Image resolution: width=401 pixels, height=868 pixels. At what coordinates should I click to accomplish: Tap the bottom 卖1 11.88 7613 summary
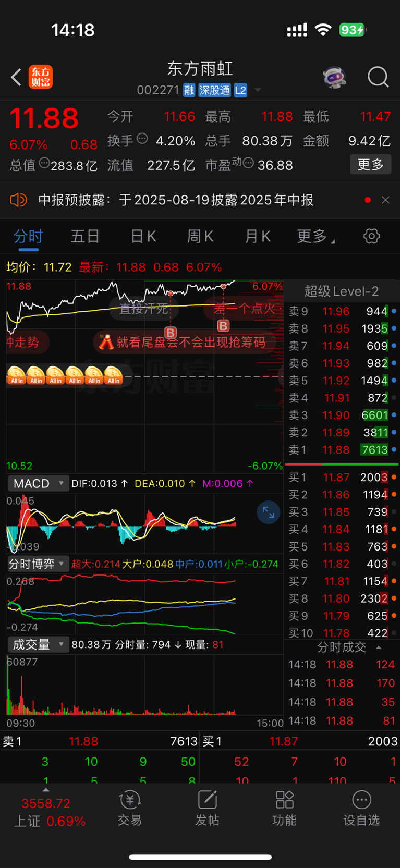click(100, 741)
